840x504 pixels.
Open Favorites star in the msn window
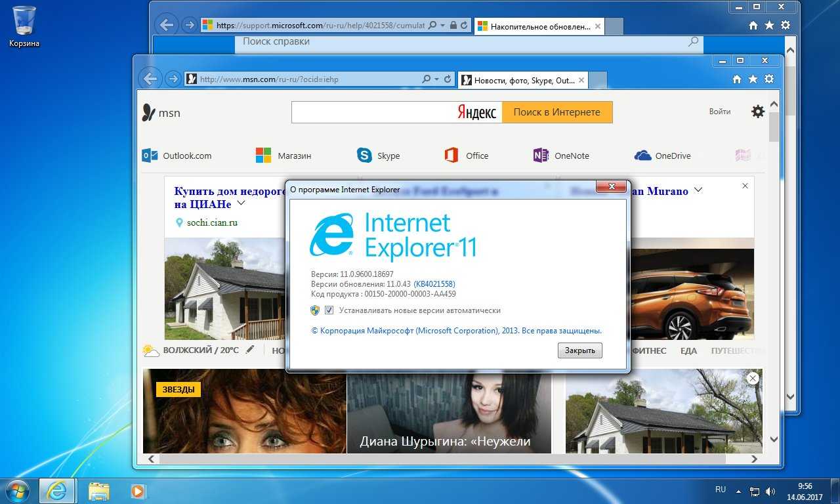753,79
